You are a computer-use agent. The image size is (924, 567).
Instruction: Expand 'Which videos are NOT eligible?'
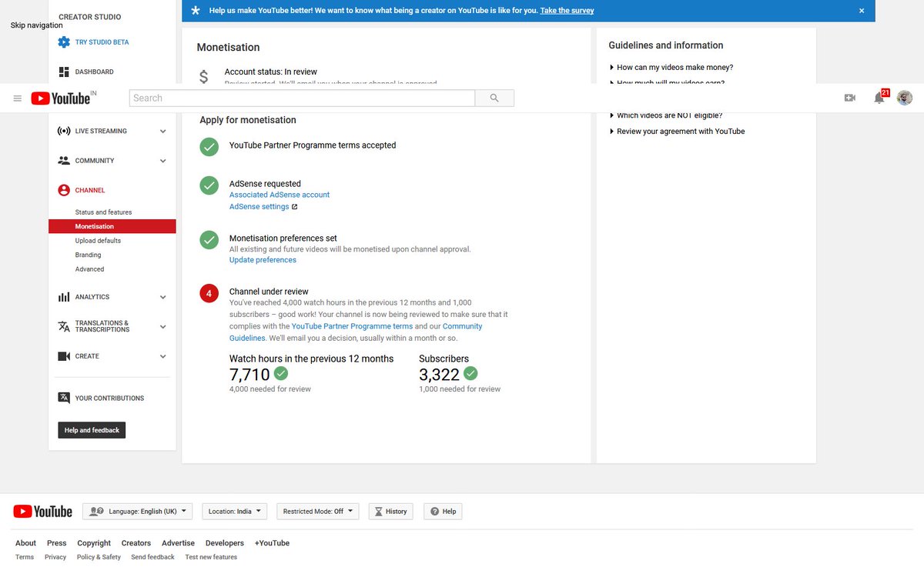tap(665, 115)
